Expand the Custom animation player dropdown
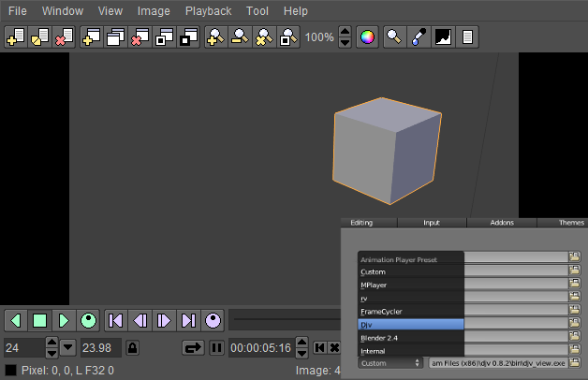Image resolution: width=588 pixels, height=380 pixels. pos(390,362)
